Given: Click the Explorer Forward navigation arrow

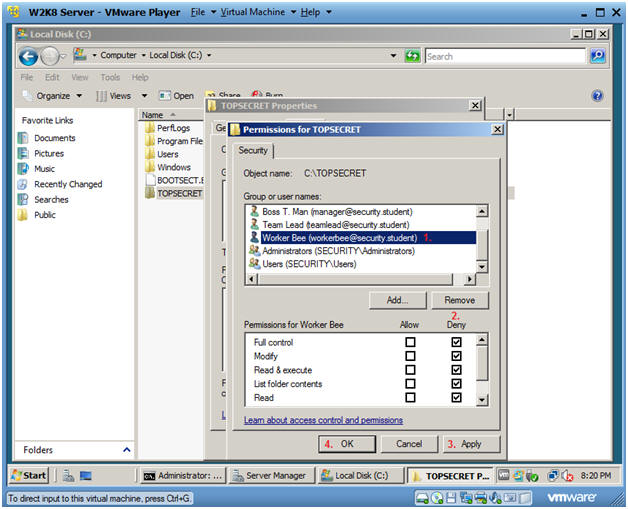Looking at the screenshot, I should [50, 56].
